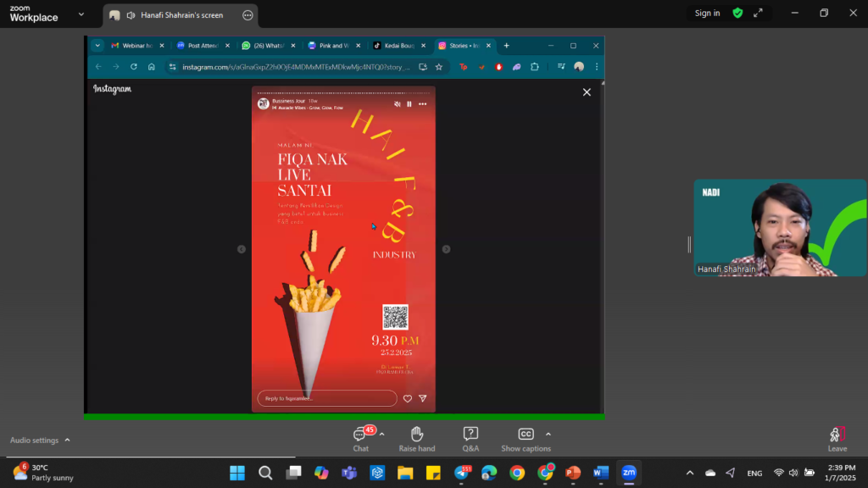View site information in the address bar

click(x=173, y=67)
